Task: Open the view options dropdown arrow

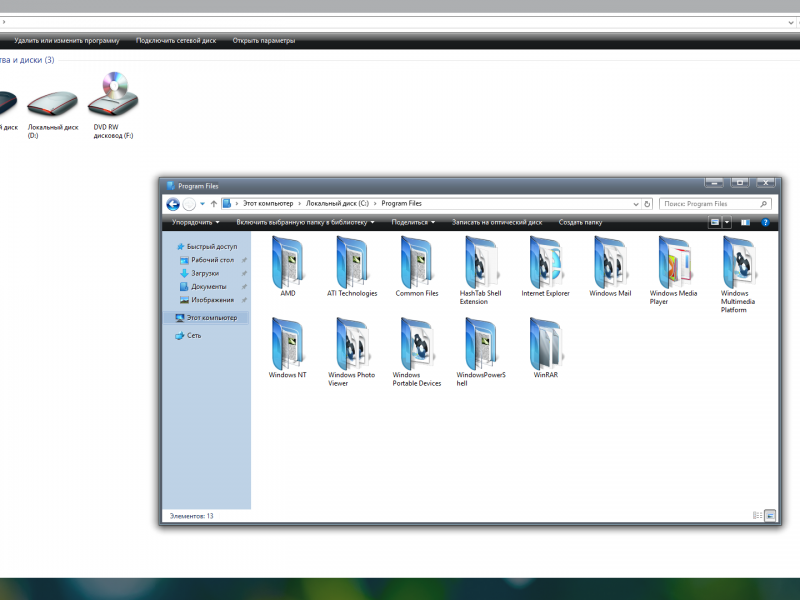Action: click(727, 222)
